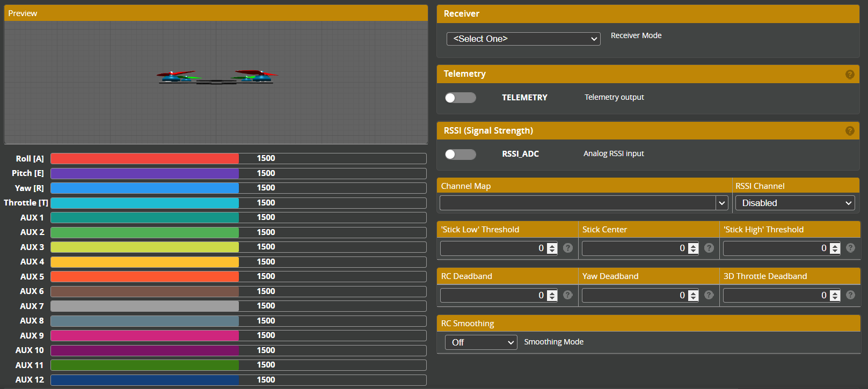
Task: Click help icon next to Stick Center
Action: (709, 248)
